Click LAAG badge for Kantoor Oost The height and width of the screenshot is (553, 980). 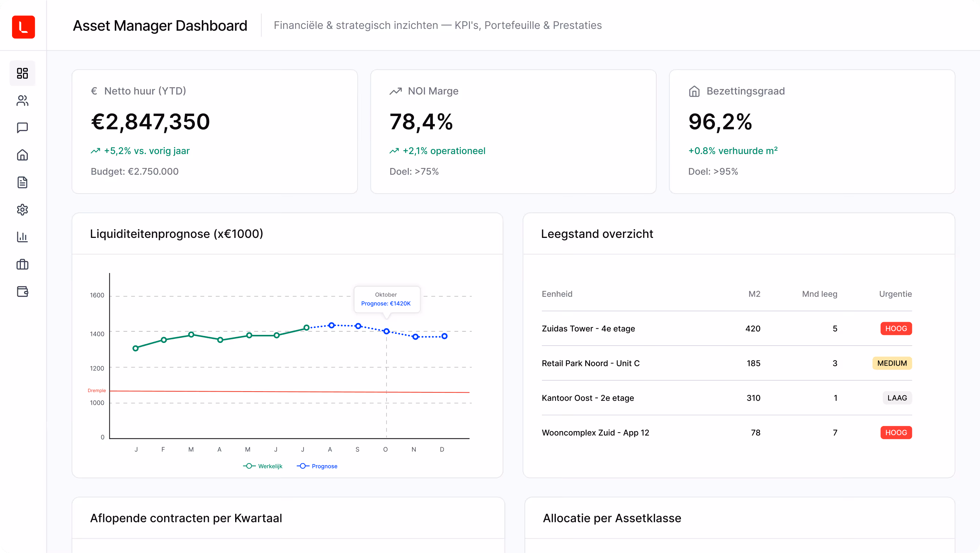tap(897, 398)
